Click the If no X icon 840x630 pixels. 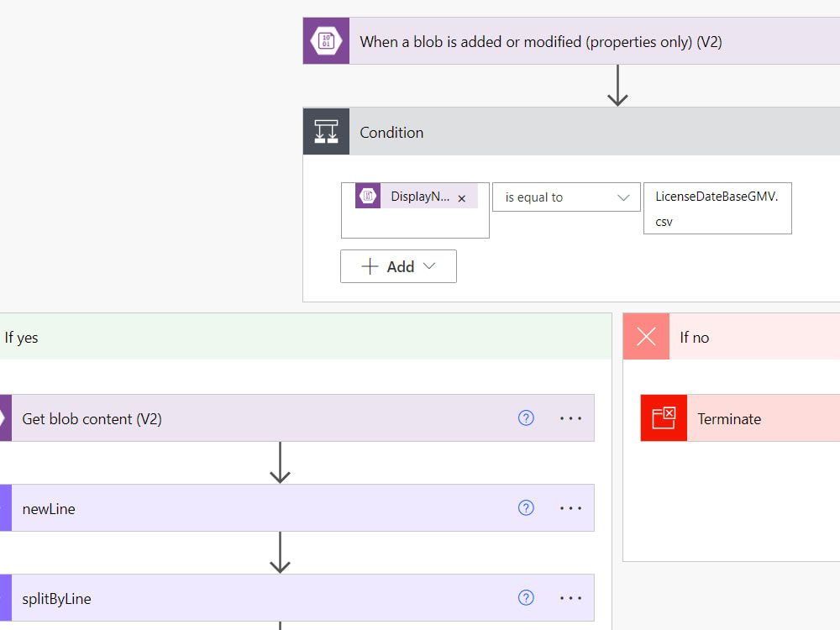[x=646, y=337]
